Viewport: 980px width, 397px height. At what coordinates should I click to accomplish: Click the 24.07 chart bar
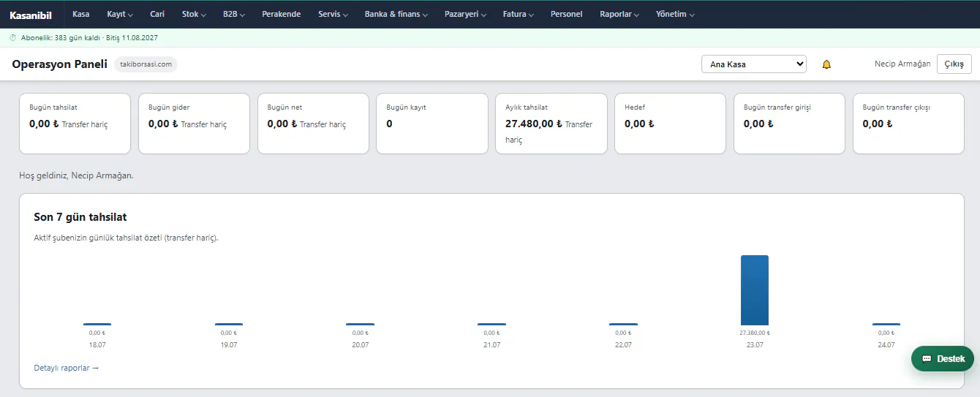(886, 324)
